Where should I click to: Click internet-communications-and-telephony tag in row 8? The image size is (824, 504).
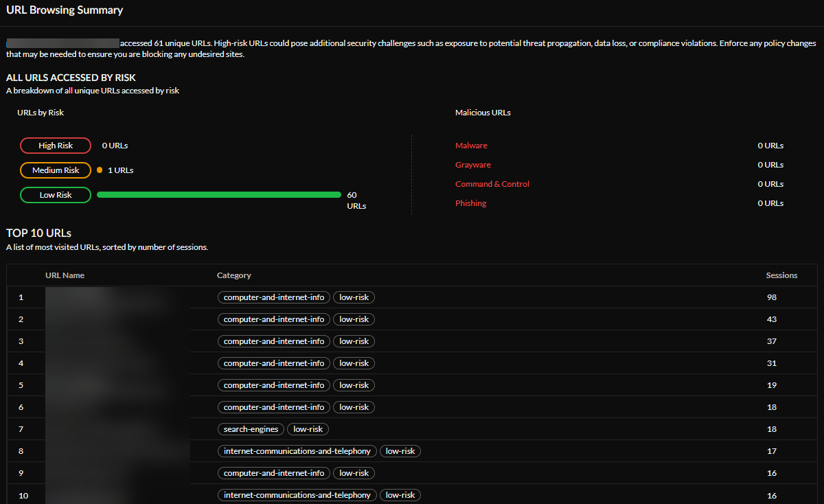click(297, 451)
